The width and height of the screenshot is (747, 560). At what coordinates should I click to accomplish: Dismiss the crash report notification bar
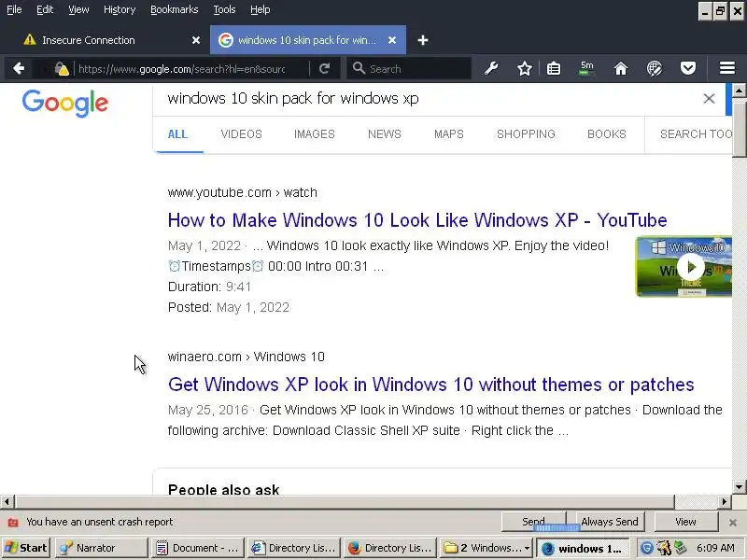click(733, 523)
